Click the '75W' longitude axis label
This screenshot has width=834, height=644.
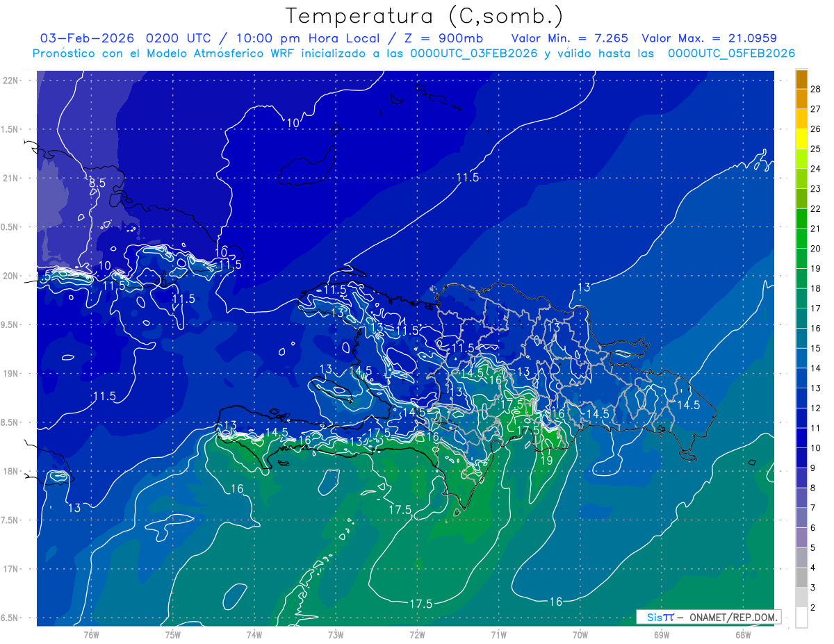173,634
